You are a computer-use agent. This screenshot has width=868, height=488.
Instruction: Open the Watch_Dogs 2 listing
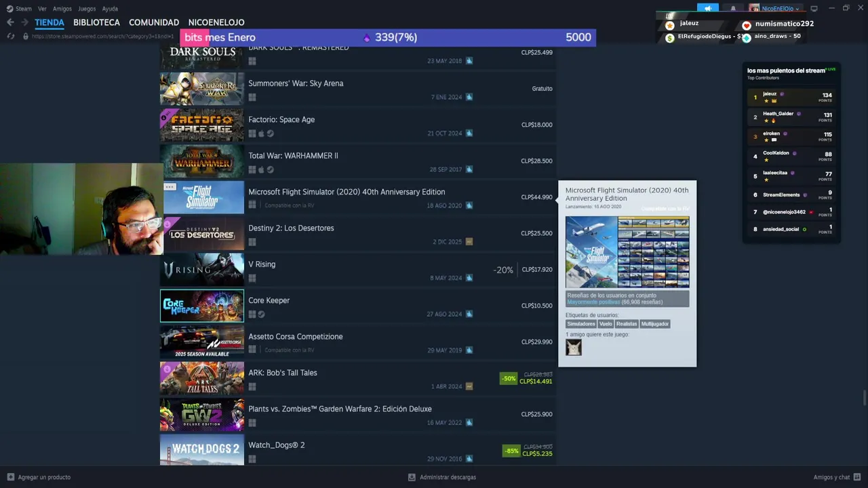pyautogui.click(x=357, y=449)
